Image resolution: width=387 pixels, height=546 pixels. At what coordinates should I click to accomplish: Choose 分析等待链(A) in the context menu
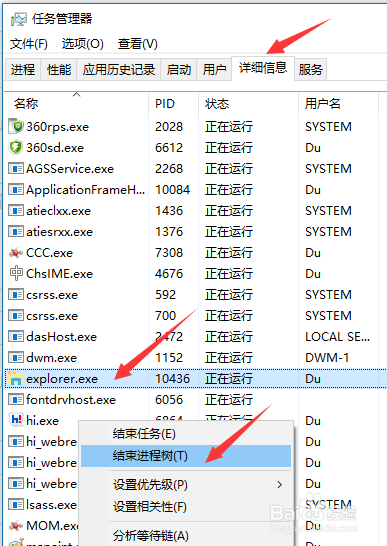(x=186, y=536)
